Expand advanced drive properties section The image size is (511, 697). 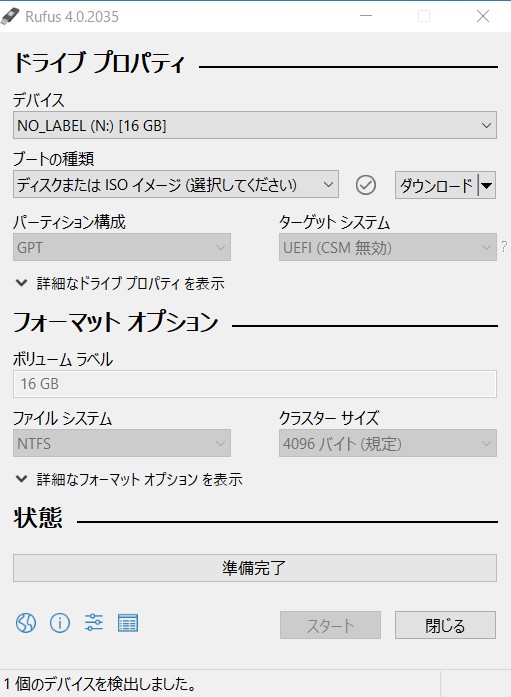click(x=120, y=283)
